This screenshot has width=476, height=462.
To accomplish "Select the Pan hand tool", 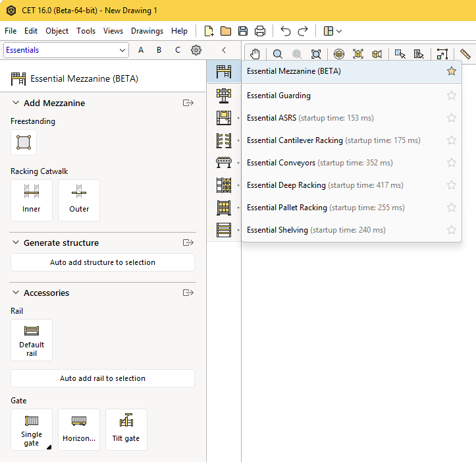I will click(x=255, y=54).
